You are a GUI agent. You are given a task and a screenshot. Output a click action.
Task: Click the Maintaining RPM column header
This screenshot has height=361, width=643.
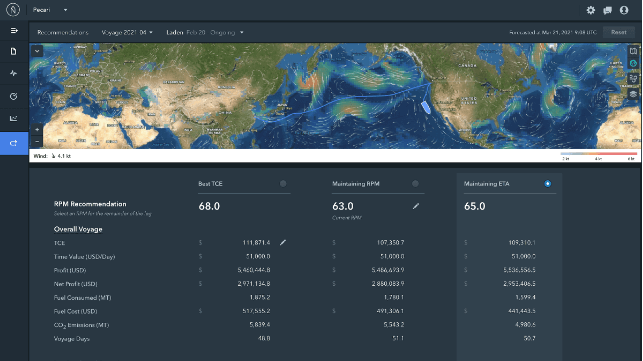(356, 184)
